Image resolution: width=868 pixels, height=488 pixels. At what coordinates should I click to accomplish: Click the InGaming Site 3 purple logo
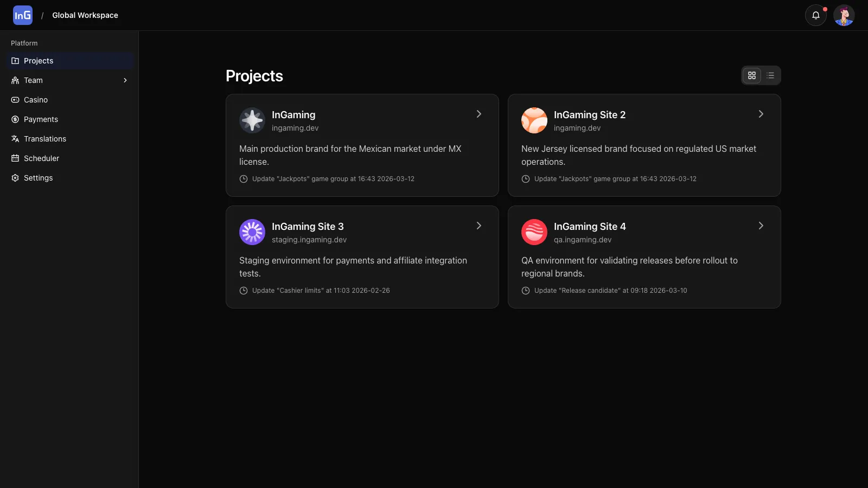point(252,232)
